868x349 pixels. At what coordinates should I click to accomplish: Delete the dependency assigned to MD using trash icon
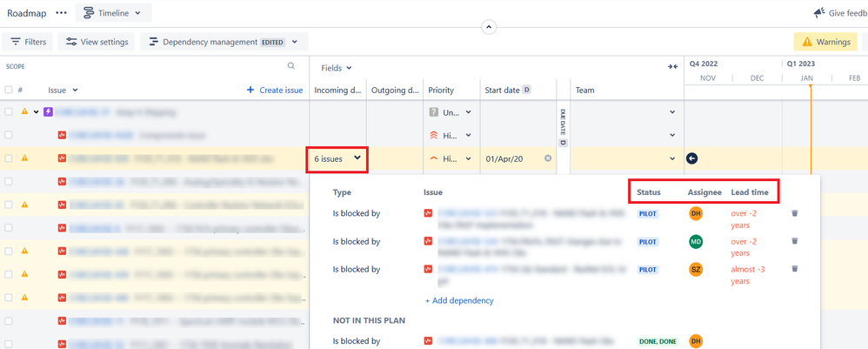[x=795, y=241]
